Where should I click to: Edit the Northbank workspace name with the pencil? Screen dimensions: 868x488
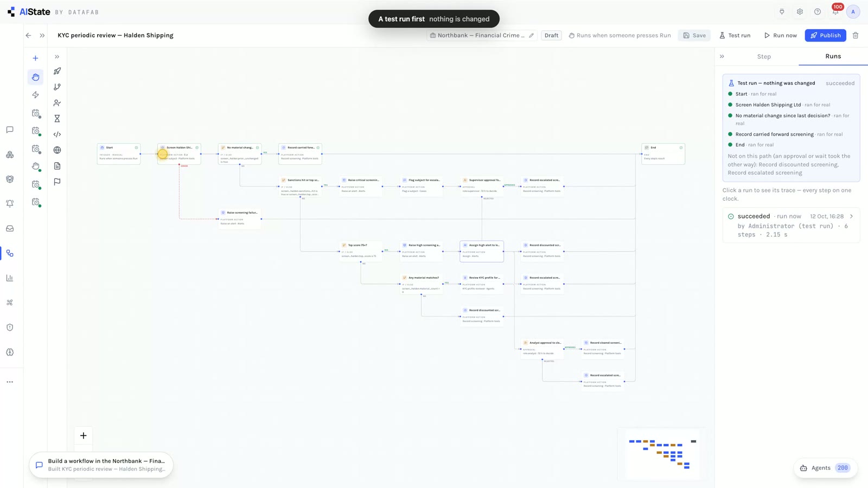(x=532, y=35)
